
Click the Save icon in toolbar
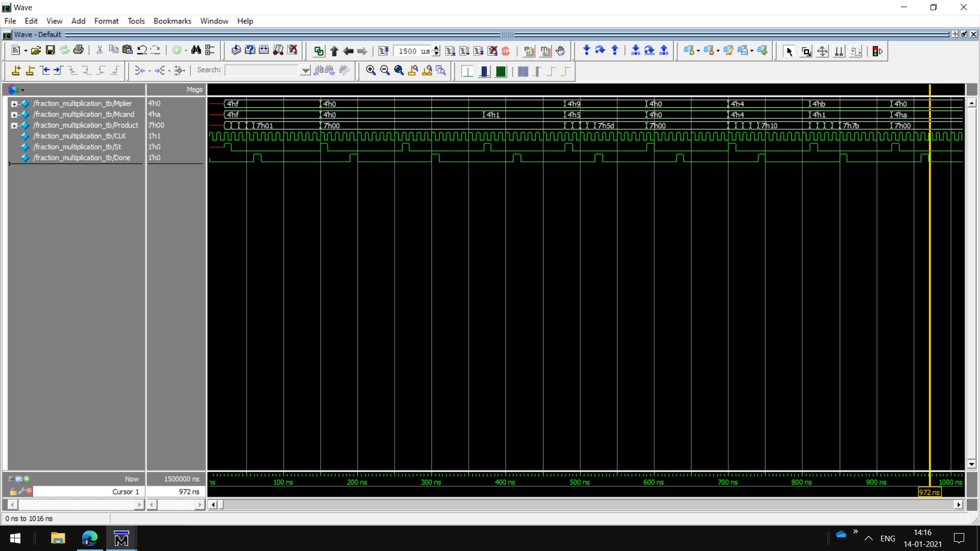[x=50, y=51]
